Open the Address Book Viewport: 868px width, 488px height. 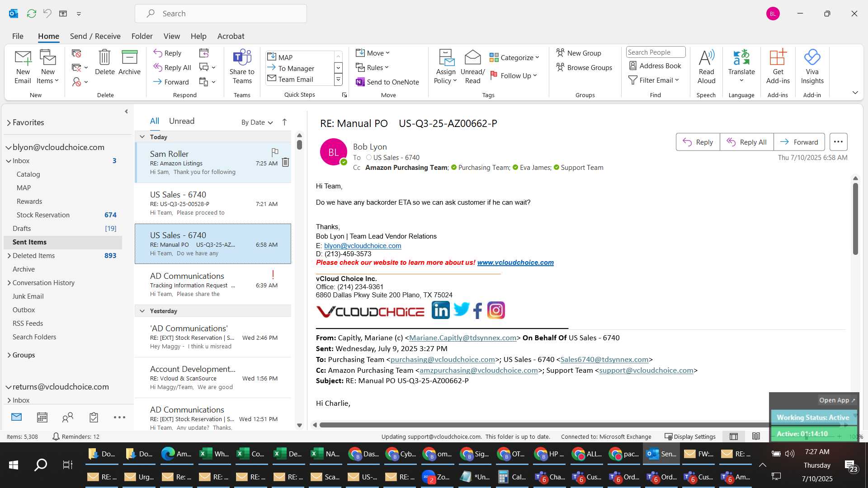coord(655,66)
